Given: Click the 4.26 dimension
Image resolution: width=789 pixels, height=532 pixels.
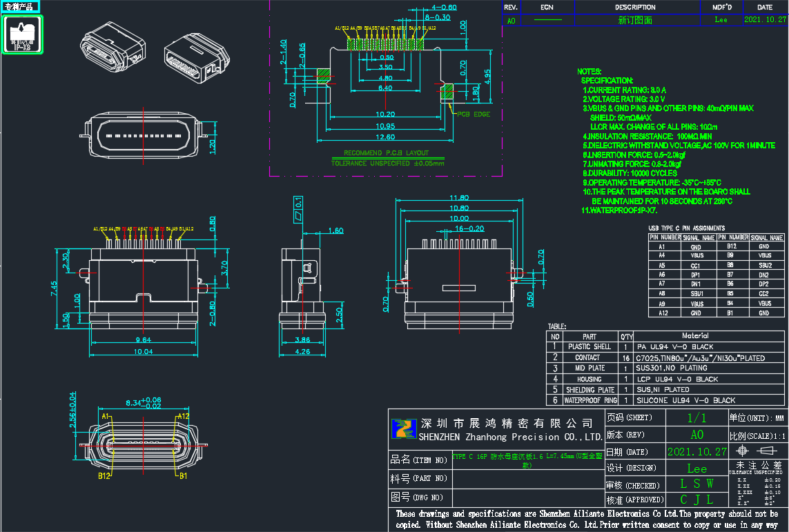Looking at the screenshot, I should click(302, 351).
